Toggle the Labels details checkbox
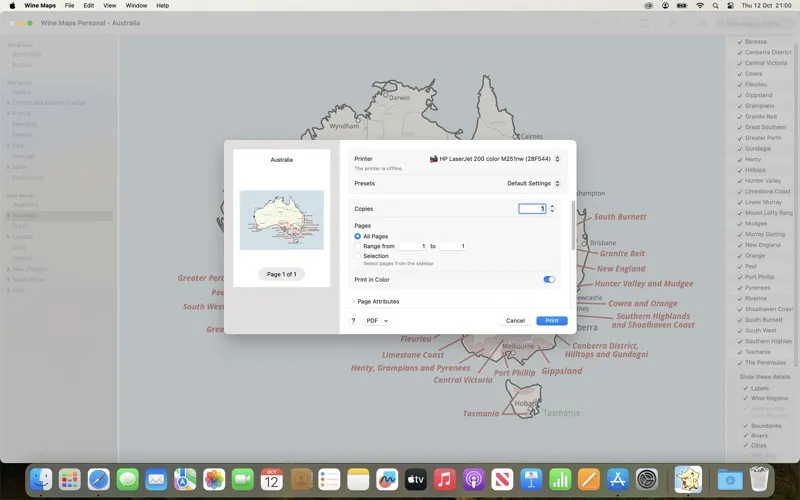Screen dimensions: 800x500 745,388
